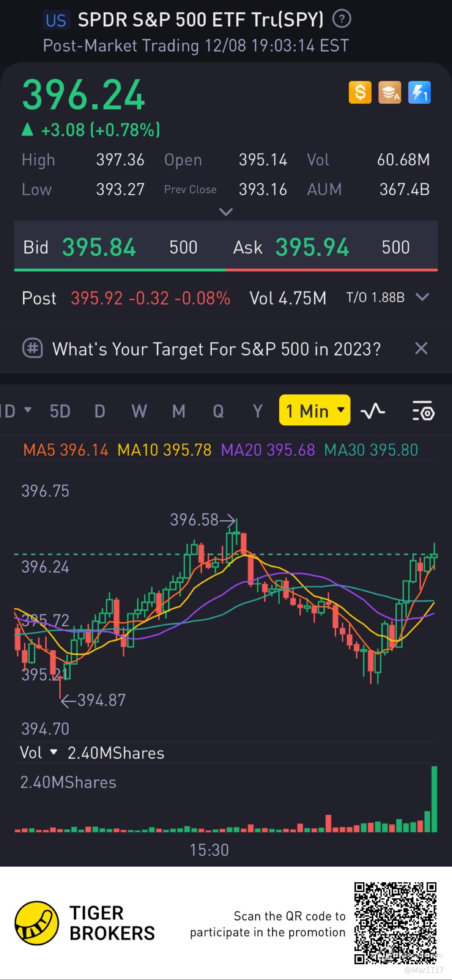The width and height of the screenshot is (452, 980).
Task: Tap the Prev Close 393.16 value
Action: pos(263,189)
